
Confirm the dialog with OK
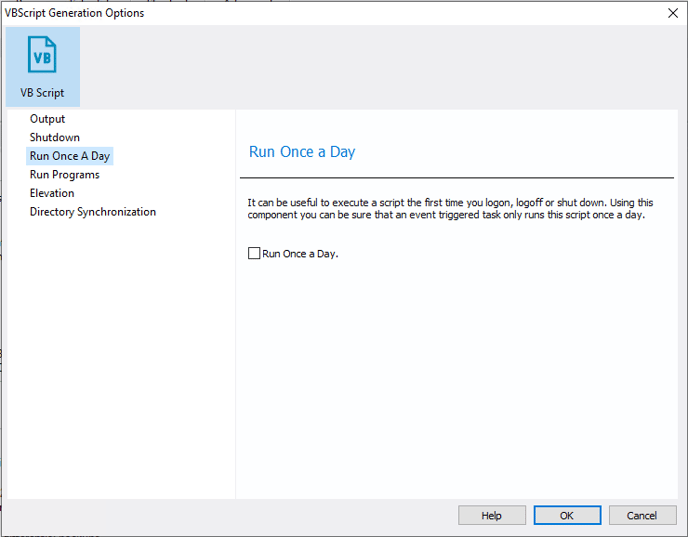click(567, 516)
